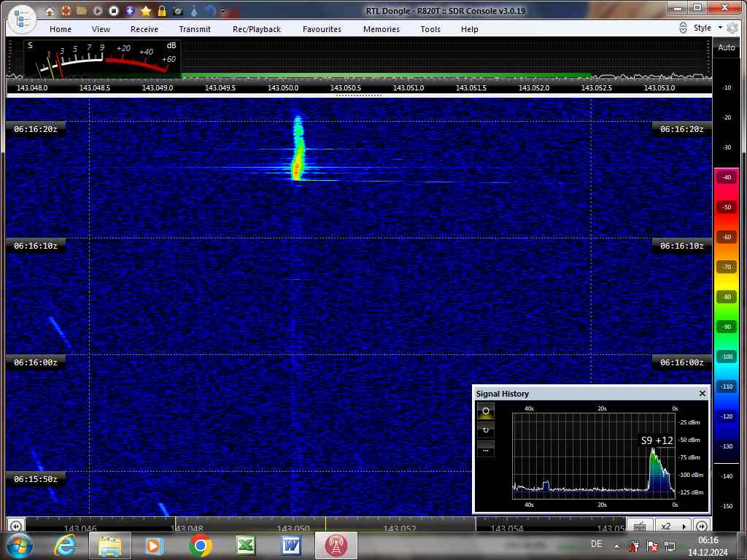Click the stop icon in quick access toolbar
The image size is (747, 560).
tap(114, 10)
